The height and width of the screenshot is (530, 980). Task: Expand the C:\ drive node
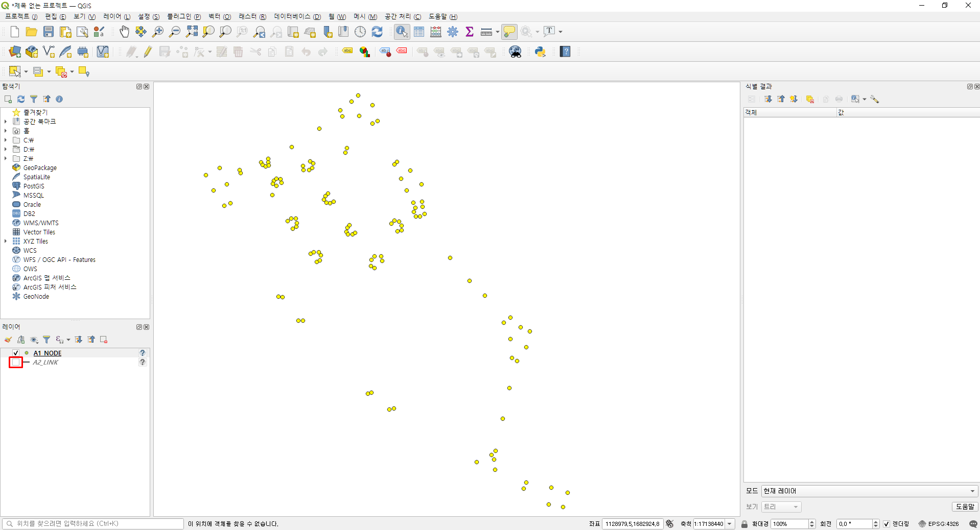pyautogui.click(x=6, y=140)
